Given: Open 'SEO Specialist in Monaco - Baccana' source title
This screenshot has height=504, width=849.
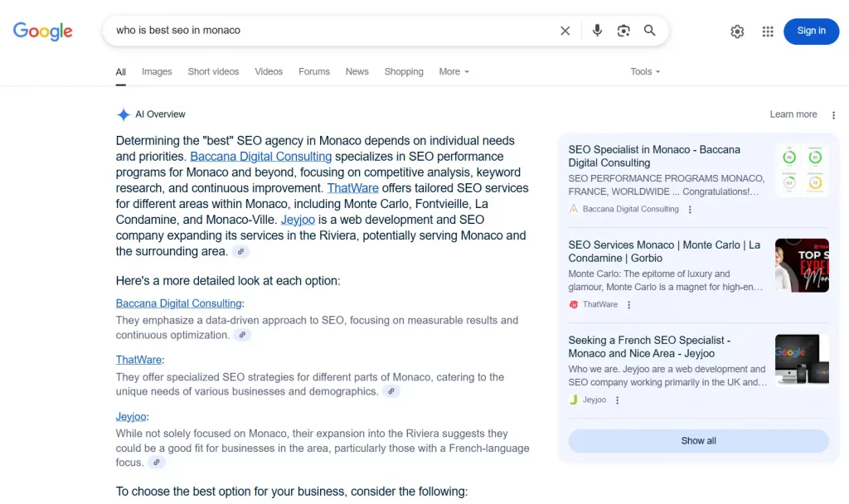Looking at the screenshot, I should tap(655, 157).
